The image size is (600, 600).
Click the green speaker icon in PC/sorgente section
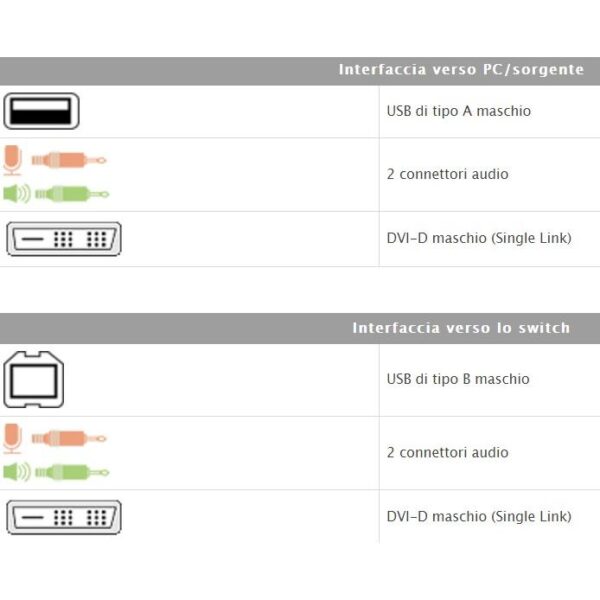coord(15,194)
